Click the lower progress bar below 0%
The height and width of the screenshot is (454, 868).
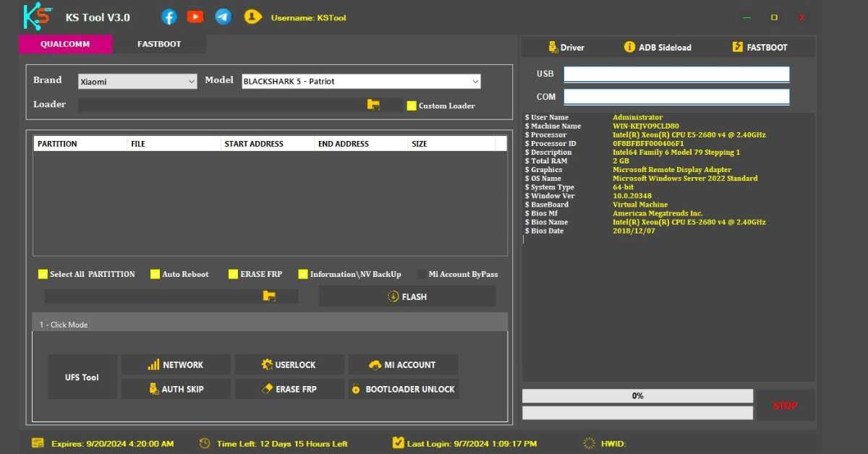click(637, 413)
